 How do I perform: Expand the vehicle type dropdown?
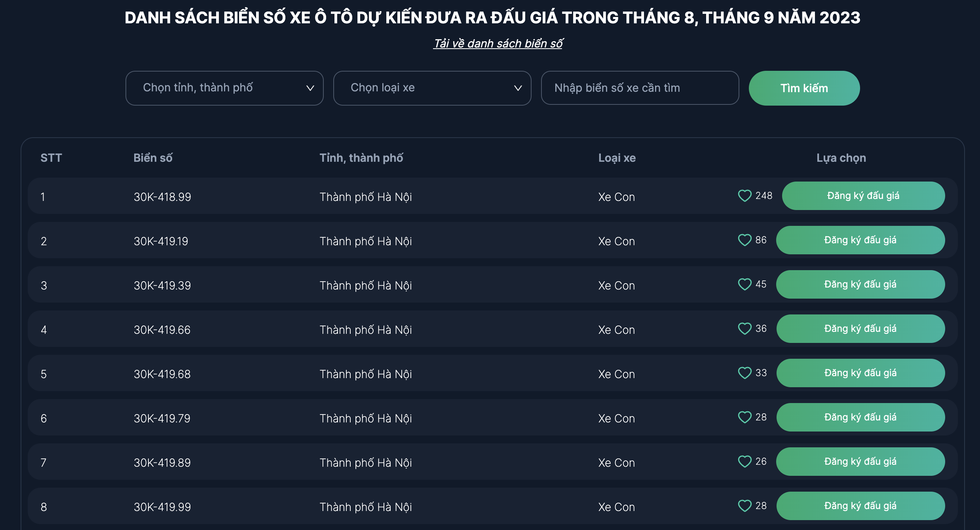tap(432, 88)
